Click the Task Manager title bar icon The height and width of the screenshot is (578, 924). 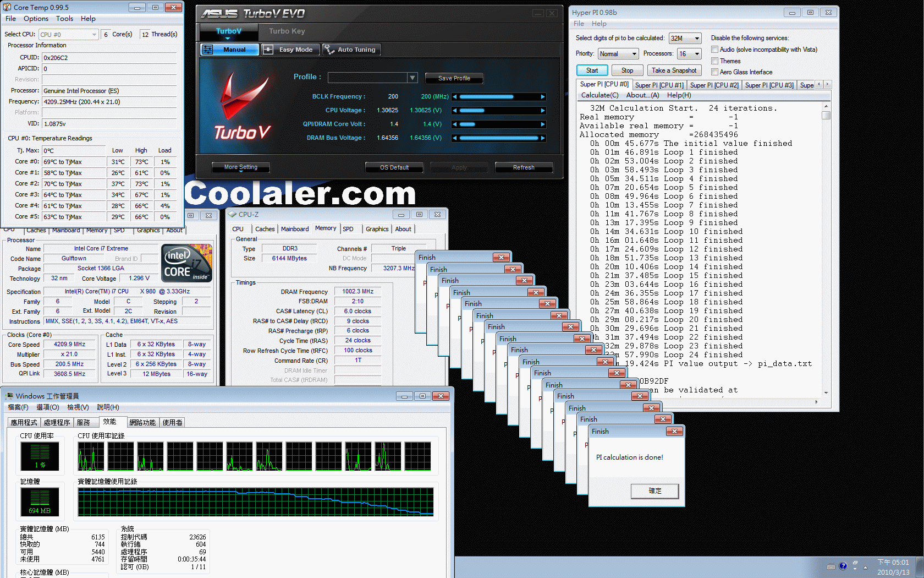[x=9, y=396]
